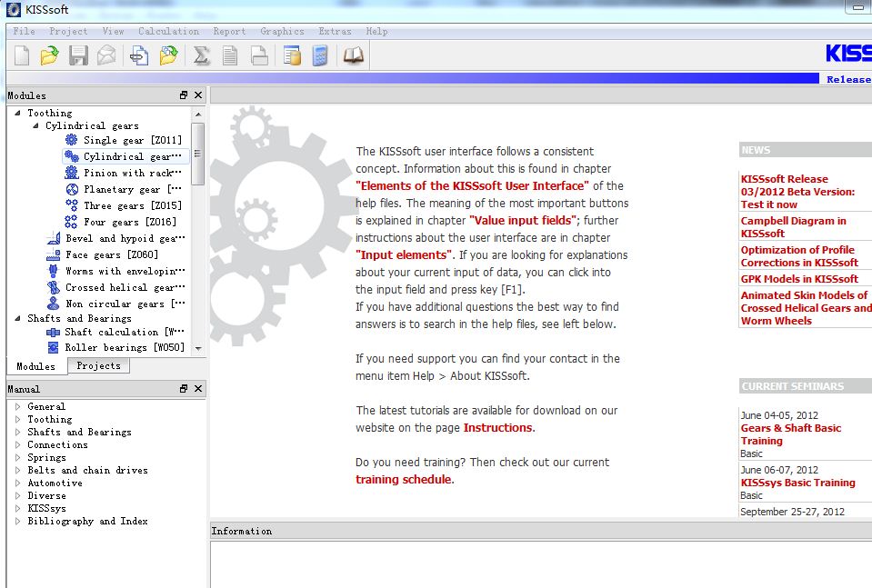Select Cylindrical gear pair module

coord(124,156)
